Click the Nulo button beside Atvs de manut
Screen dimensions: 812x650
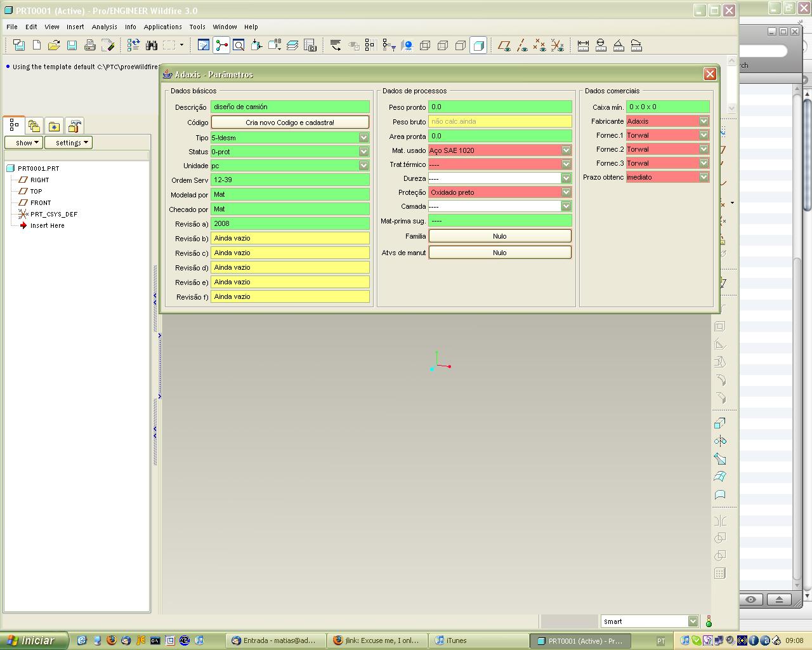click(x=500, y=252)
